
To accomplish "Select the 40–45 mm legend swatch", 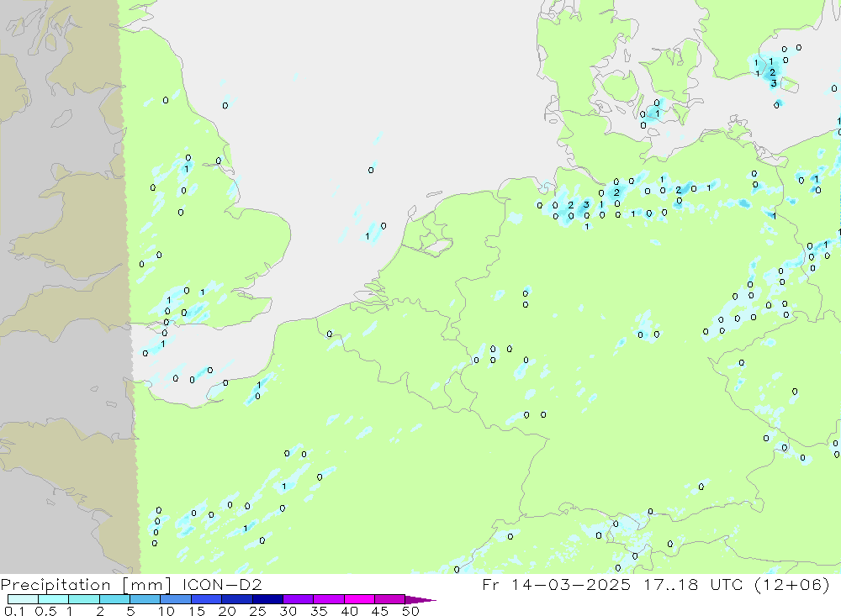I will (359, 599).
